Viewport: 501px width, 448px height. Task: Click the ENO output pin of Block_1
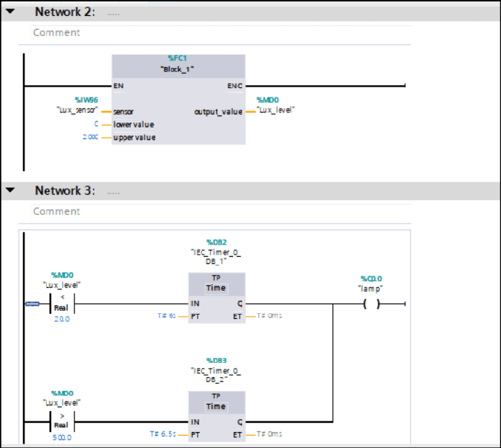point(235,86)
